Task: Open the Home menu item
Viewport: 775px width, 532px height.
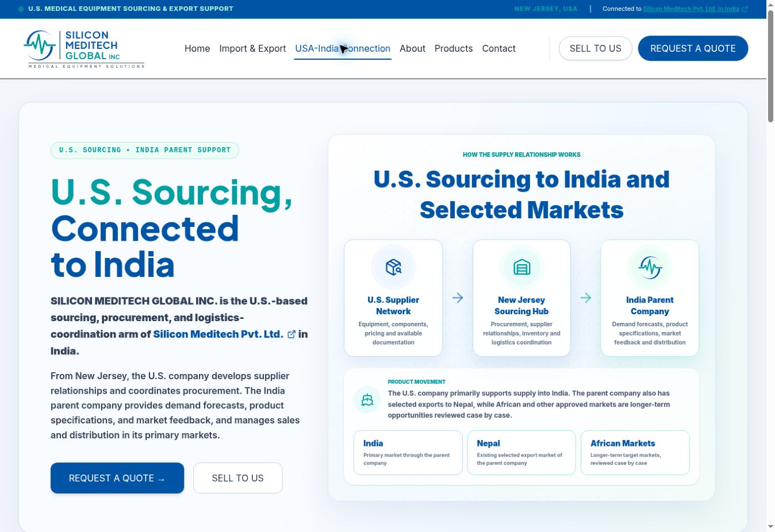Action: coord(197,49)
